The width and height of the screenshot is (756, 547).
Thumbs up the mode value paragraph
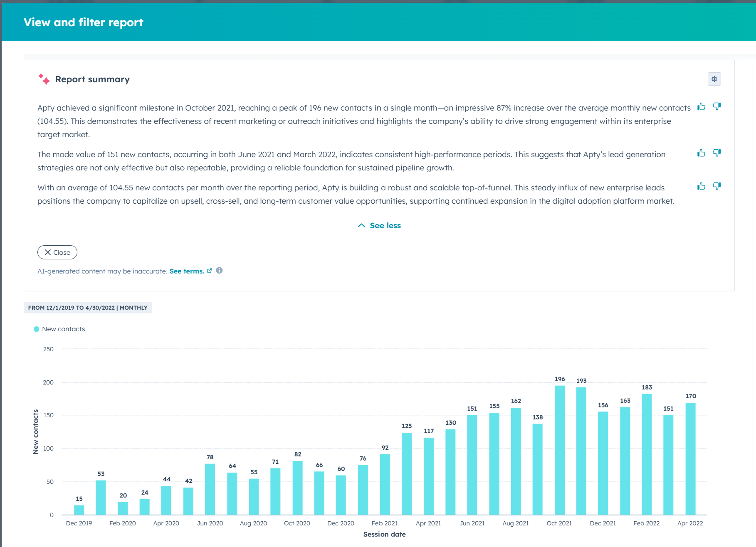(x=702, y=153)
